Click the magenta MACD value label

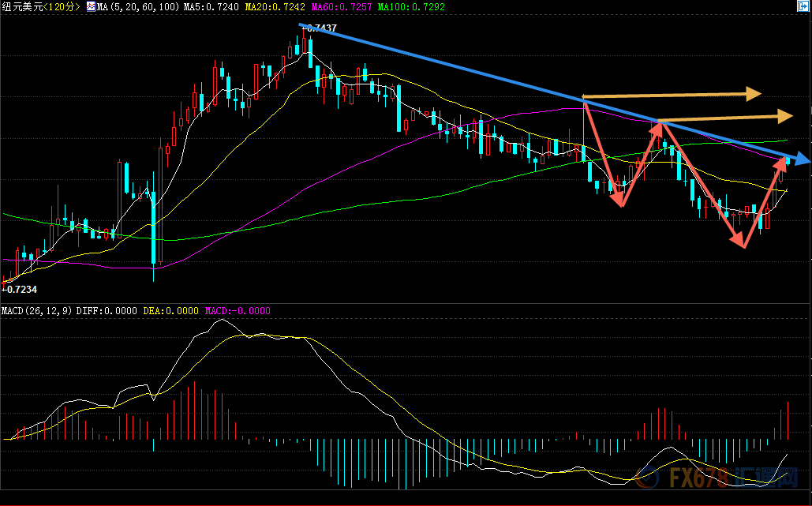[238, 311]
